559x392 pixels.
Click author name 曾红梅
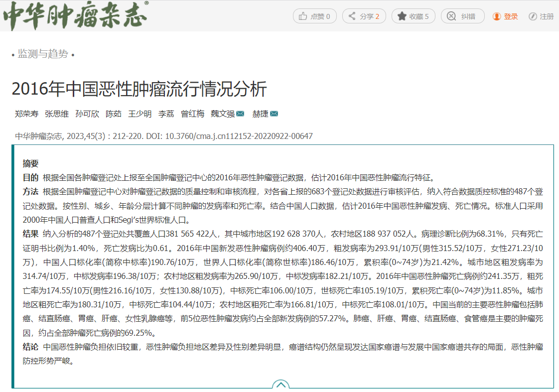pyautogui.click(x=192, y=114)
